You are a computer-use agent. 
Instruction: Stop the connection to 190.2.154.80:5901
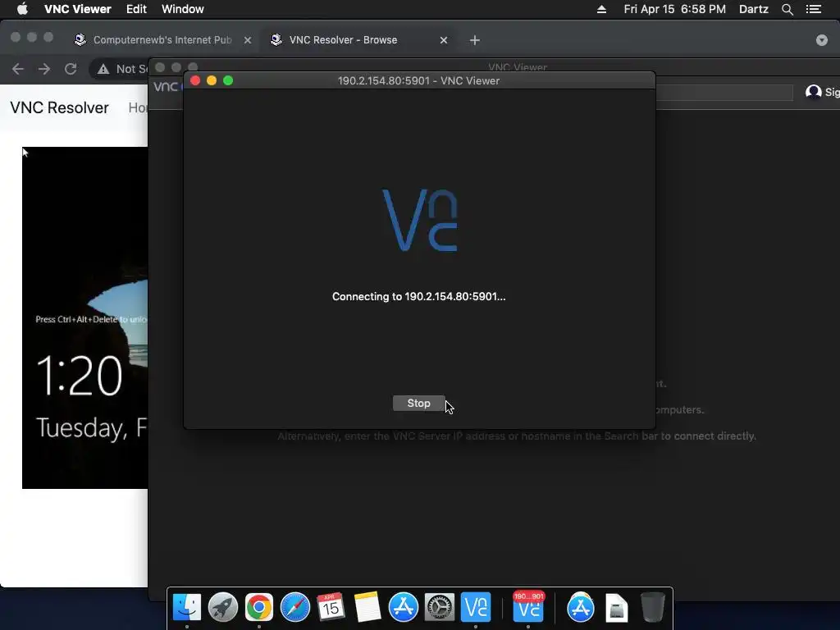pos(418,404)
